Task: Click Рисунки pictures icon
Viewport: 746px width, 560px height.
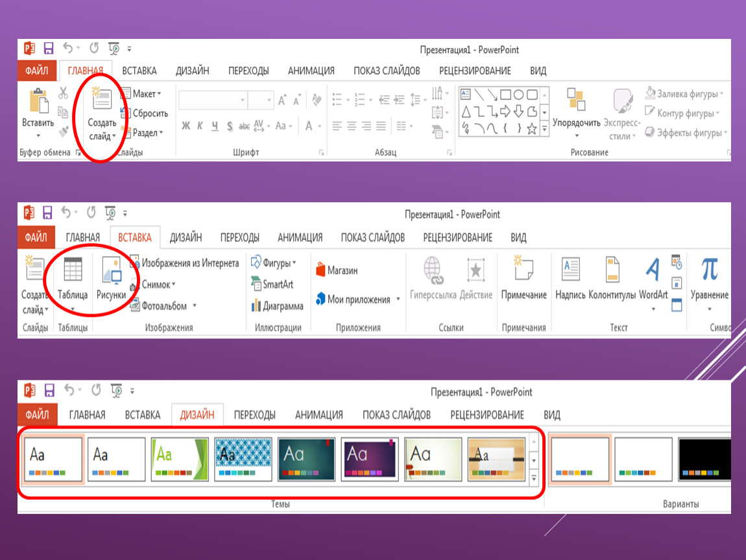Action: pos(112,270)
